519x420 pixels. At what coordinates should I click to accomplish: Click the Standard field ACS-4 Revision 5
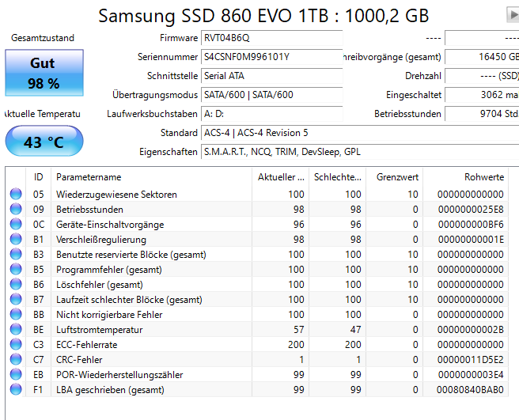click(360, 133)
